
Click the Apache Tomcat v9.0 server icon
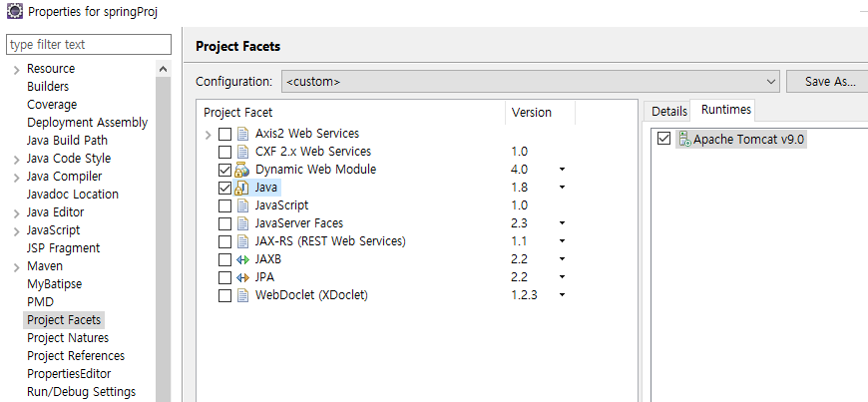pyautogui.click(x=684, y=139)
